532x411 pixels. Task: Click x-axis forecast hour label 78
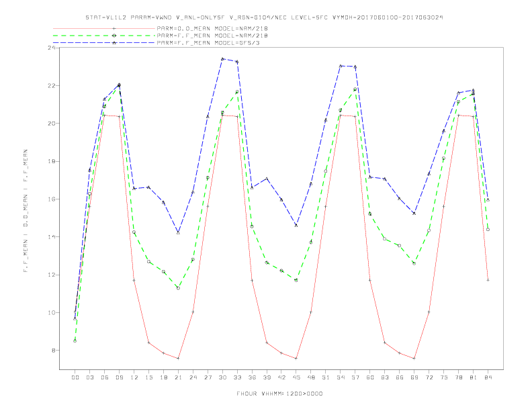click(x=459, y=377)
